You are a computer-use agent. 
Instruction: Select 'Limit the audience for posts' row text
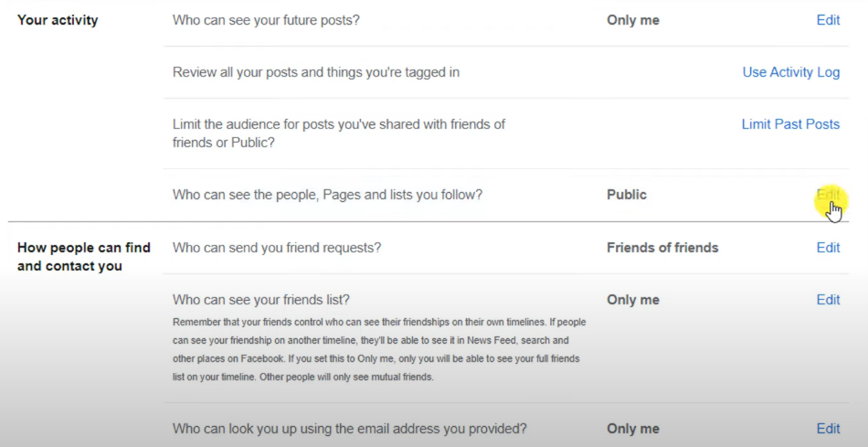[339, 133]
